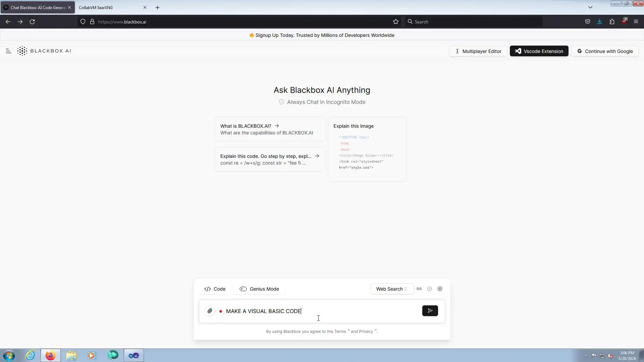This screenshot has width=644, height=362.
Task: Bookmark this page with star icon
Action: (396, 22)
